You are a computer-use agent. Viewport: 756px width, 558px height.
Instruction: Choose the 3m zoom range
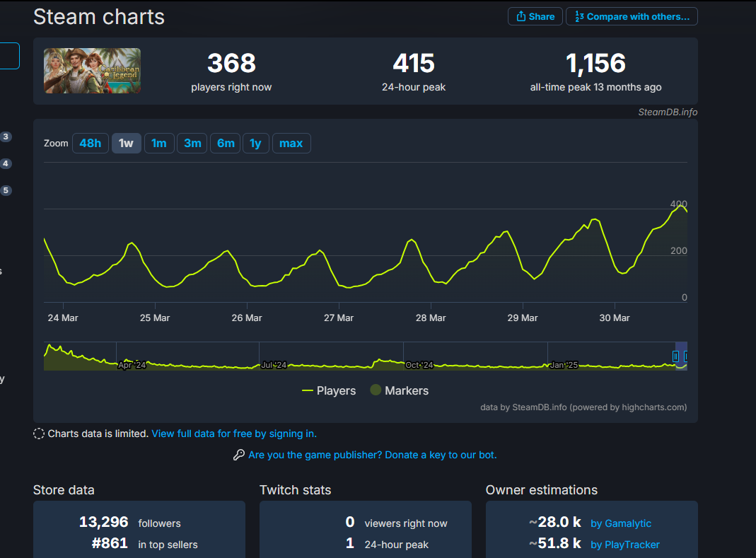tap(192, 144)
